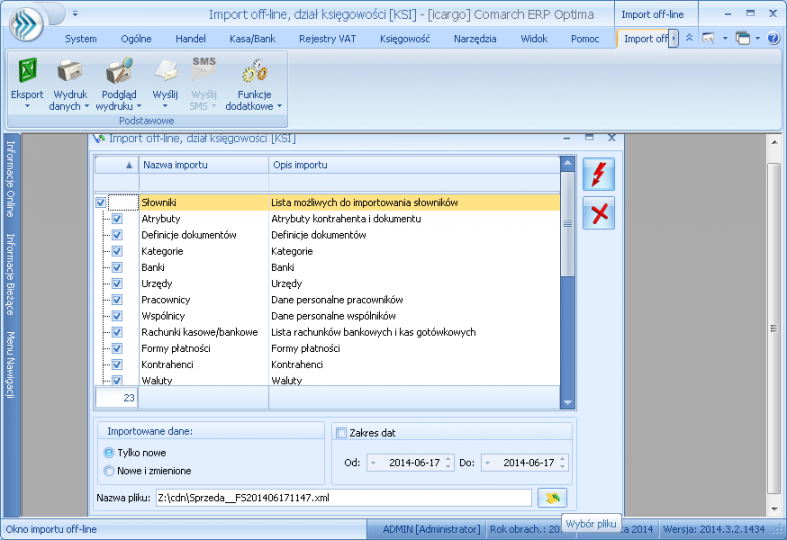
Task: Click the Wydruk danych printer icon
Action: [70, 72]
